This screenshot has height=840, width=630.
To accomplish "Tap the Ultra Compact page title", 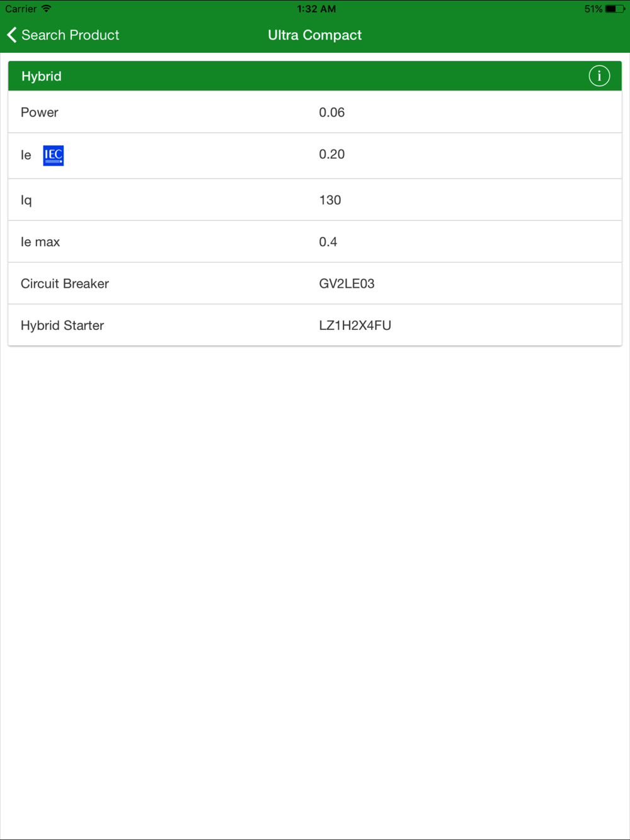I will point(315,35).
